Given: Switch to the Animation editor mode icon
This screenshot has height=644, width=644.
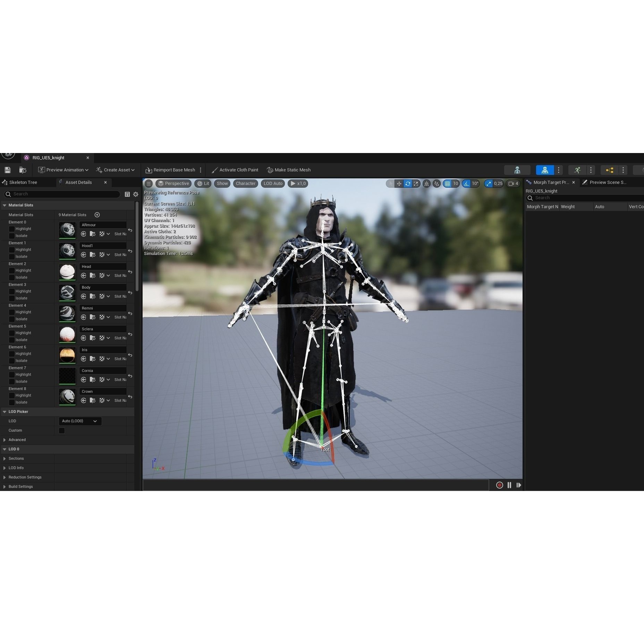Looking at the screenshot, I should pos(577,170).
